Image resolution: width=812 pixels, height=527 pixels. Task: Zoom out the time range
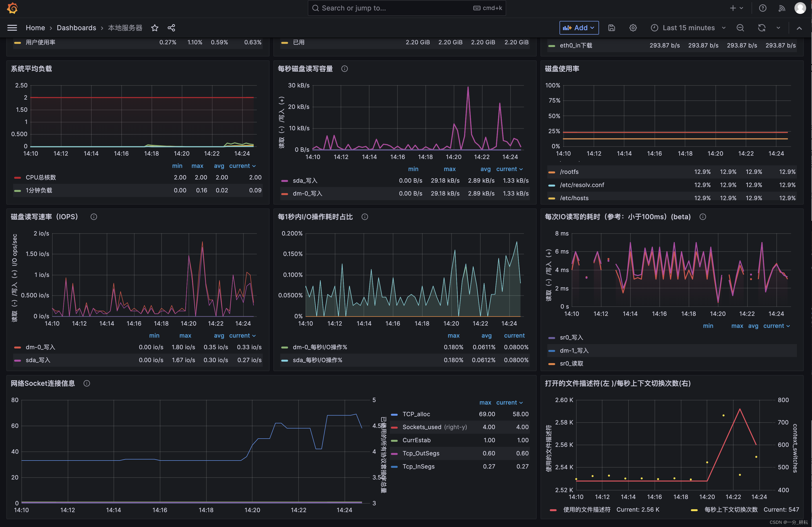click(740, 28)
